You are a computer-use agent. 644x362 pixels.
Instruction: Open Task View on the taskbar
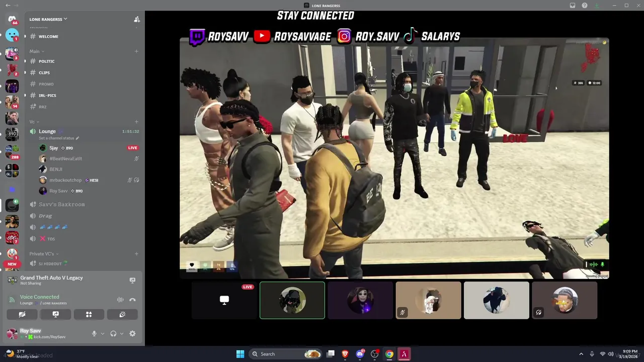(331, 354)
